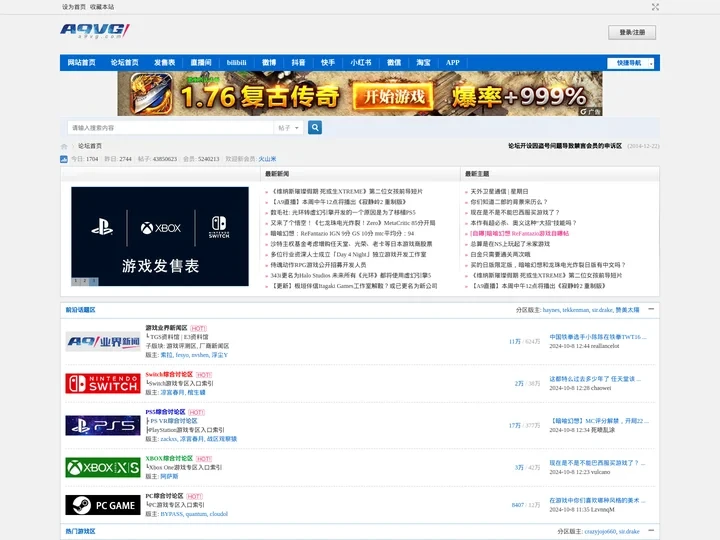Open 微信 in nav bar
Image resolution: width=720 pixels, height=540 pixels.
coord(394,62)
